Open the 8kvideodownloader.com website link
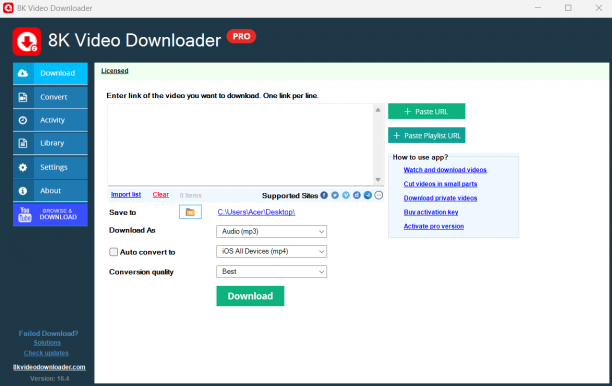The height and width of the screenshot is (386, 612). (49, 367)
